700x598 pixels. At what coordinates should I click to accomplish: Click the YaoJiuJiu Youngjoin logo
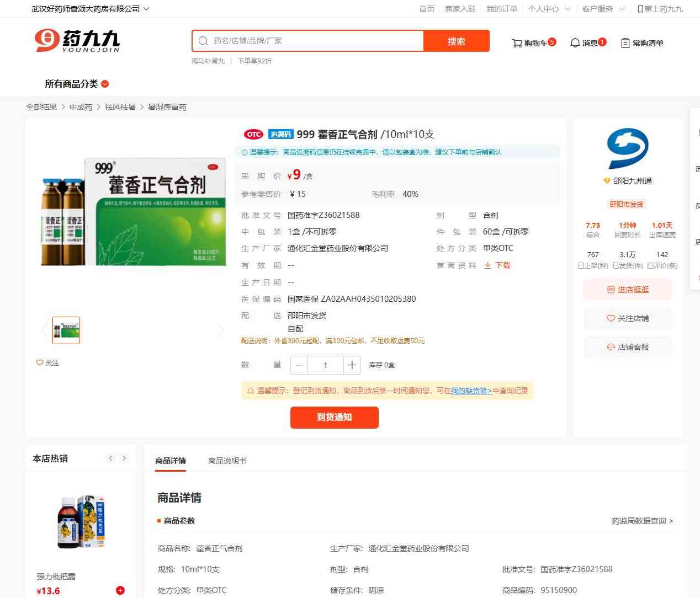(77, 41)
